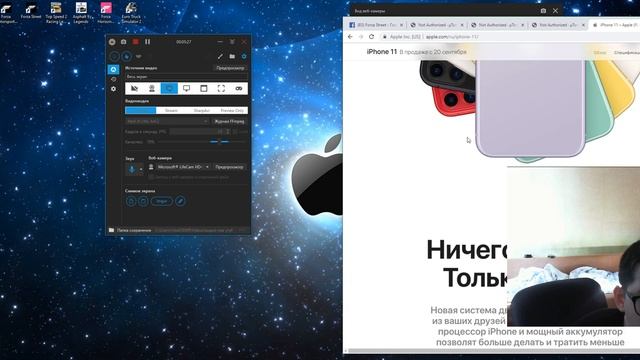Adjust the quality slider
Viewport: 640px width, 360px height.
pyautogui.click(x=201, y=142)
